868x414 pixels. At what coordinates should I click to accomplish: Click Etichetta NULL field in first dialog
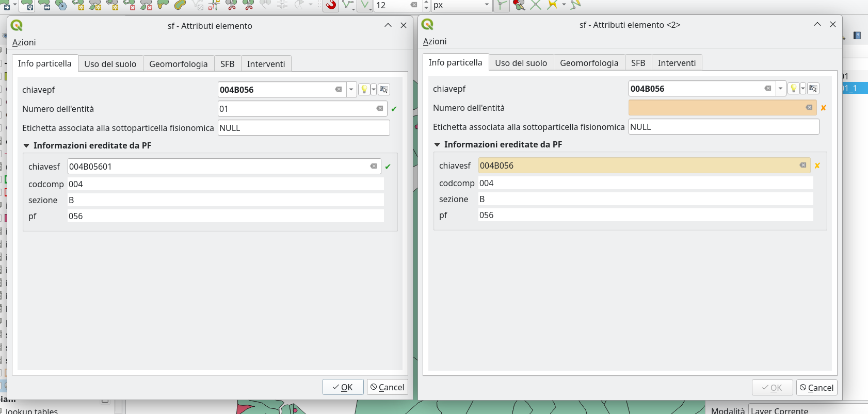tap(304, 128)
